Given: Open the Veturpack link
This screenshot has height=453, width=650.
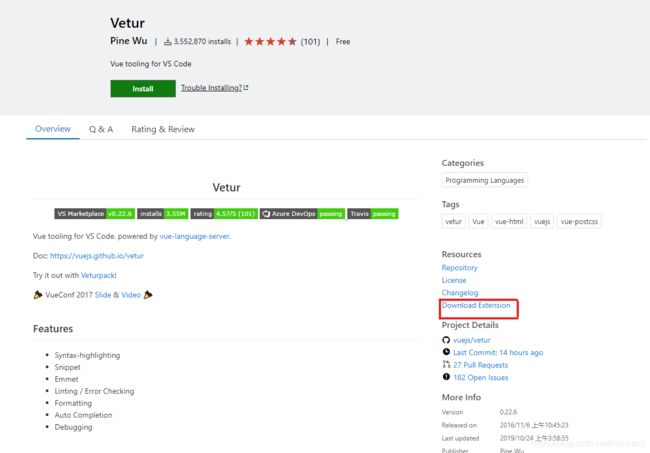Looking at the screenshot, I should click(99, 275).
